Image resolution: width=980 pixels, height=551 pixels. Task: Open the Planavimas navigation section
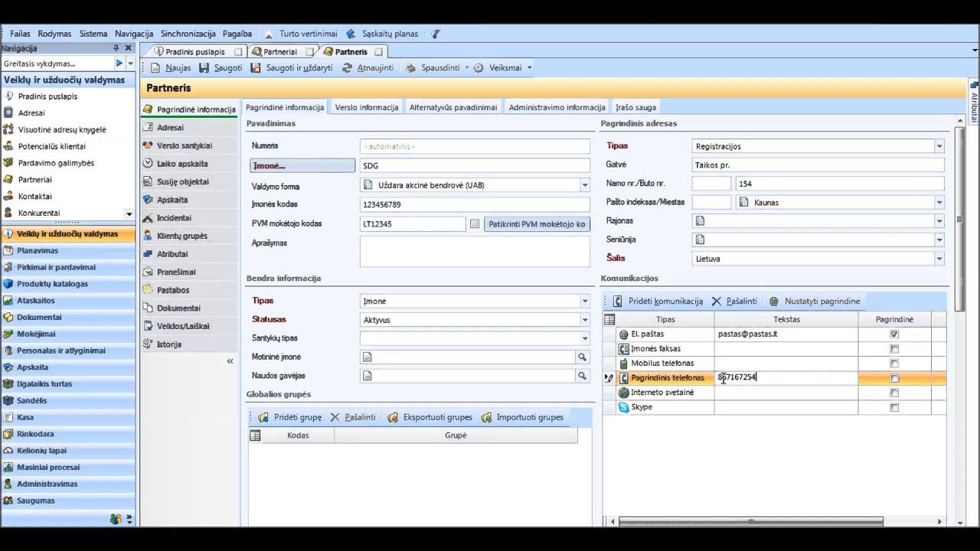(68, 251)
